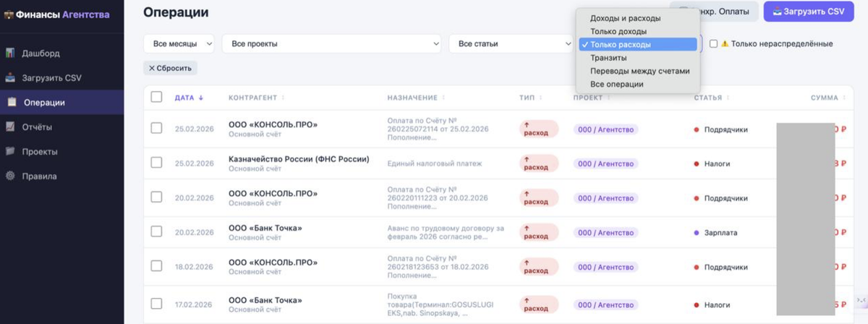Sort by the Дата column arrow
The height and width of the screenshot is (324, 868).
coord(201,98)
